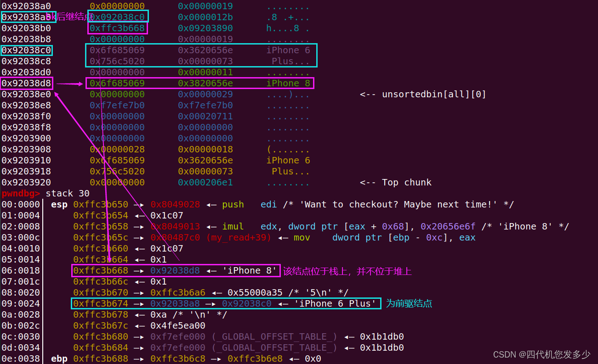The image size is (598, 364).
Task: Select the value 0x00000029
Action: tap(205, 94)
